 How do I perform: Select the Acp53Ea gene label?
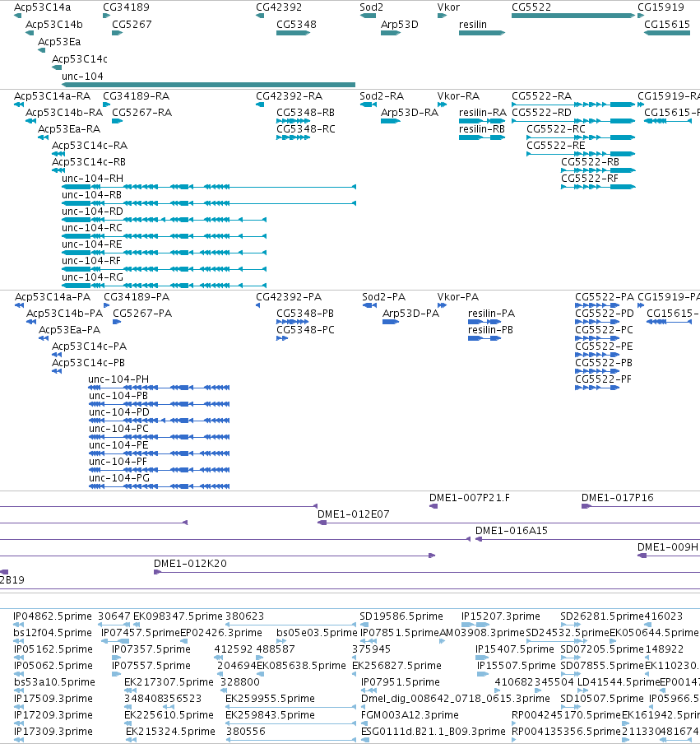click(59, 42)
